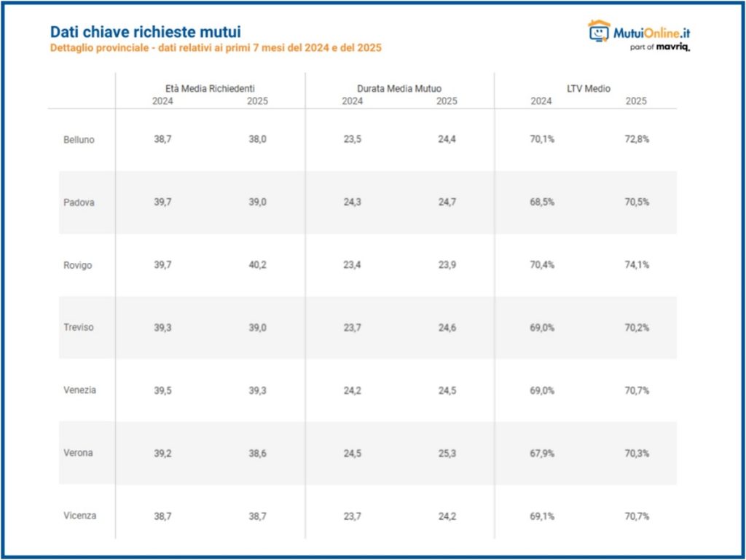Click the 'LTV Medio' column header
The image size is (746, 560).
click(589, 89)
